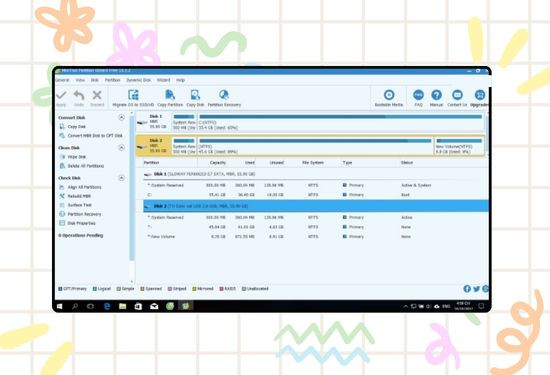The width and height of the screenshot is (550, 375).
Task: Select the C:(NTFS) block on Disk 1 map
Action: [340, 122]
